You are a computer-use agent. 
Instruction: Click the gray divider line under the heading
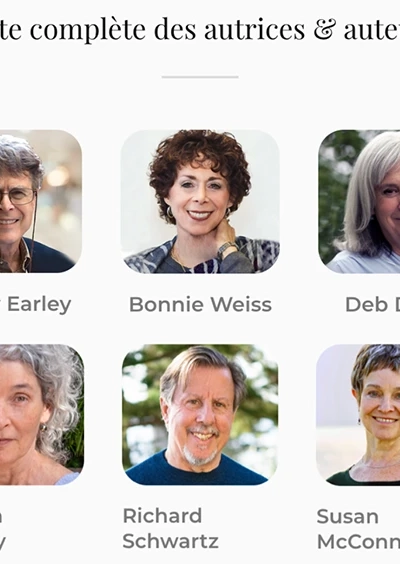coord(200,77)
